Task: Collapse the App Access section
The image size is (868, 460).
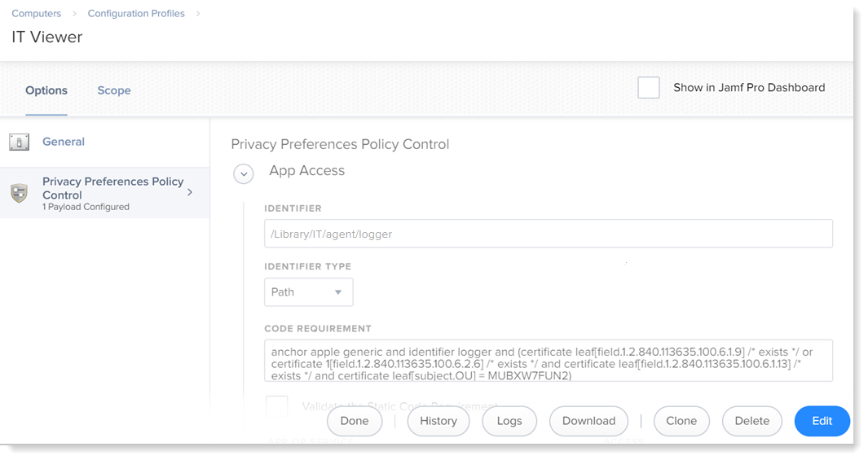Action: point(243,173)
